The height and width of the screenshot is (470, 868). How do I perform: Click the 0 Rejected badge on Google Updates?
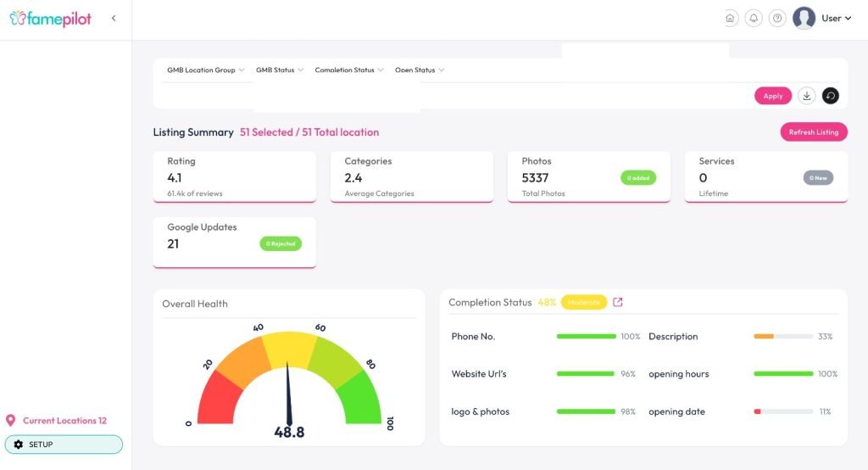281,243
